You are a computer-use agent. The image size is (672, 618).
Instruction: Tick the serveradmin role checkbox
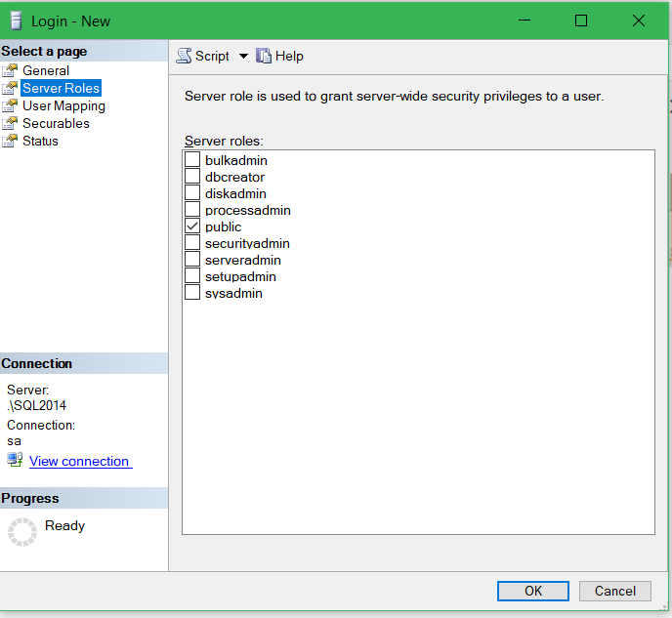192,259
